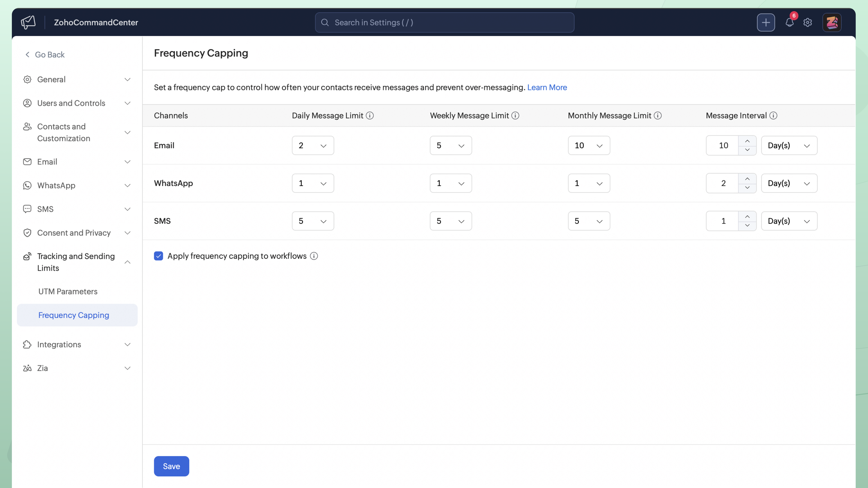
Task: Click the SMS chat bubble icon
Action: pos(27,209)
